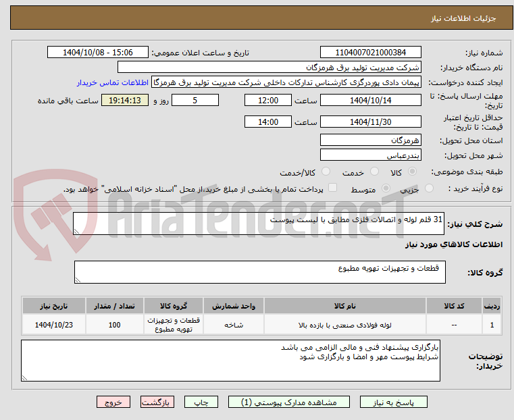Click the تعداد / مقدار column header
The height and width of the screenshot is (420, 514).
point(114,306)
